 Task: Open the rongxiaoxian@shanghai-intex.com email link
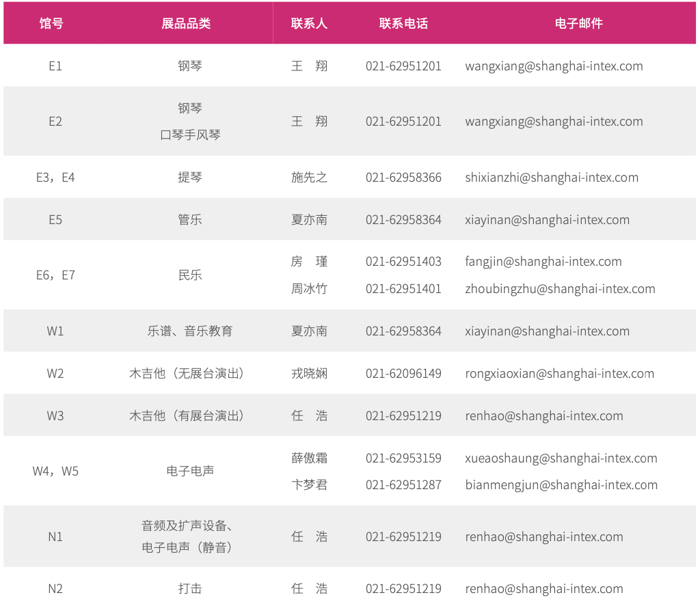coord(559,374)
